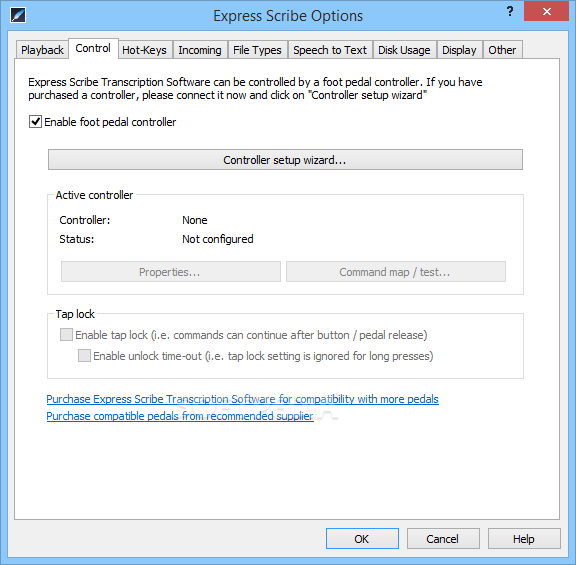Confirm settings with OK button
The image size is (576, 565).
click(x=362, y=539)
